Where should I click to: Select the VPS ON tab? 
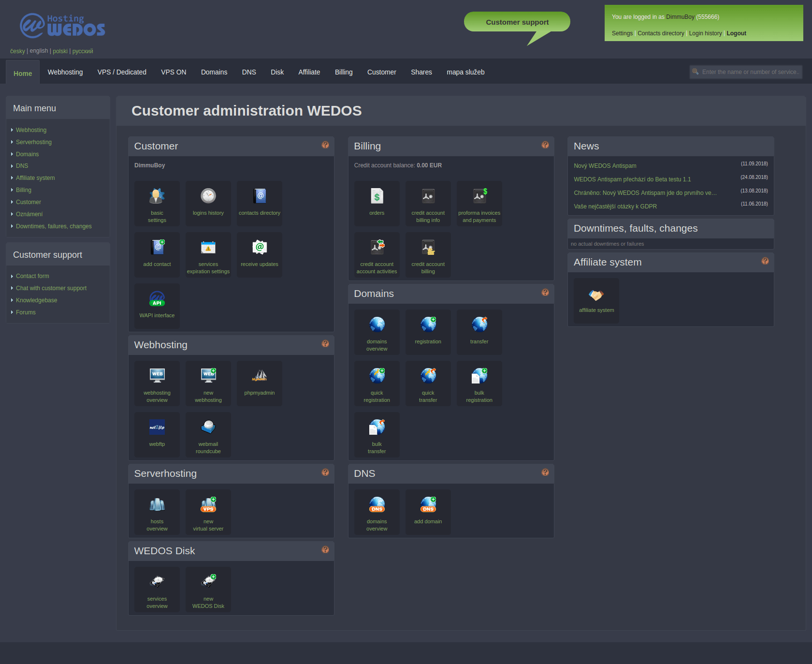click(174, 72)
